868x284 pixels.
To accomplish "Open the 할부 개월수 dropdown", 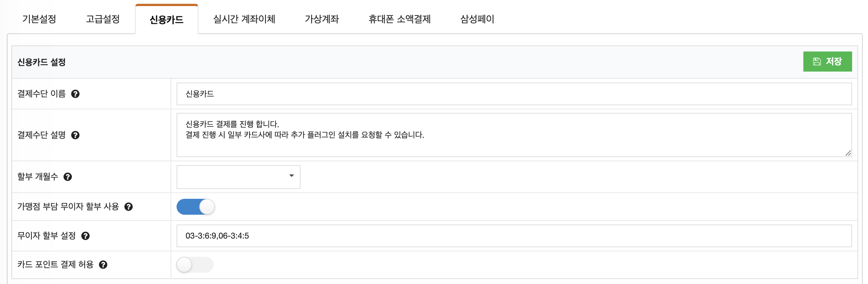I will point(239,177).
